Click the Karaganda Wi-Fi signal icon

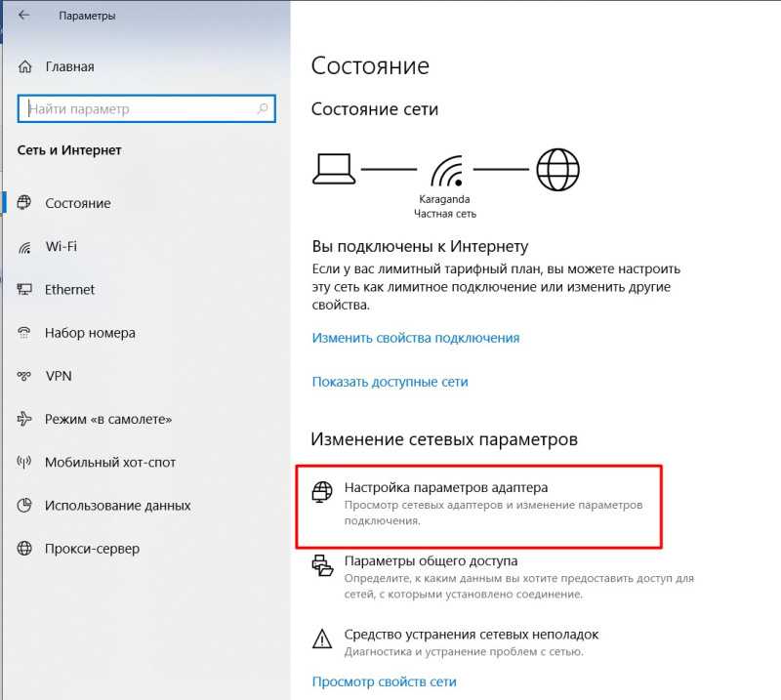click(447, 170)
